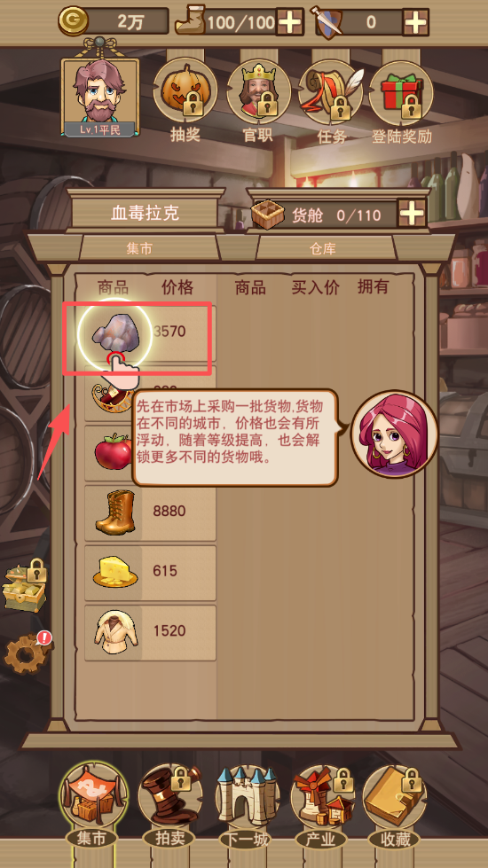Open the settings gear with red alert
Viewport: 488px width, 868px height.
click(27, 652)
